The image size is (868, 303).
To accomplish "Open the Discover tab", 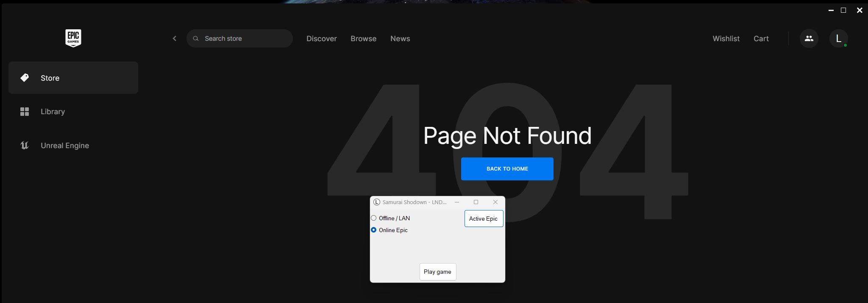I will point(321,39).
